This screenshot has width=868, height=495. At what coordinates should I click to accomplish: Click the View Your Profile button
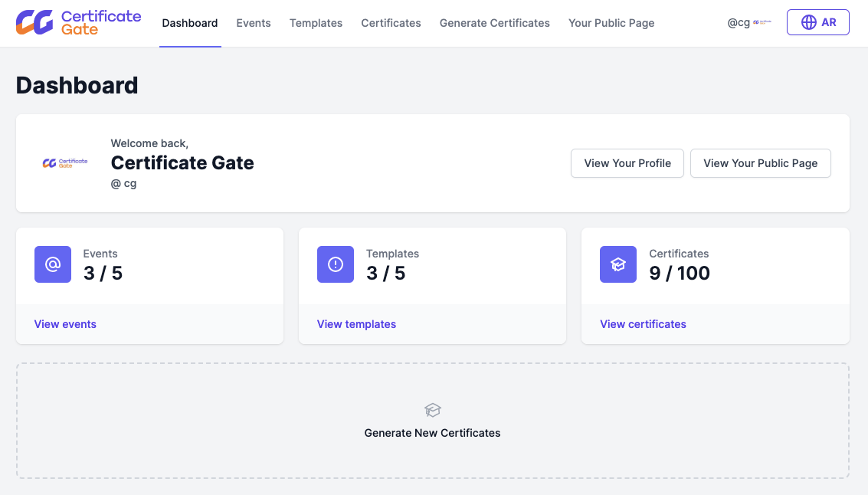627,163
